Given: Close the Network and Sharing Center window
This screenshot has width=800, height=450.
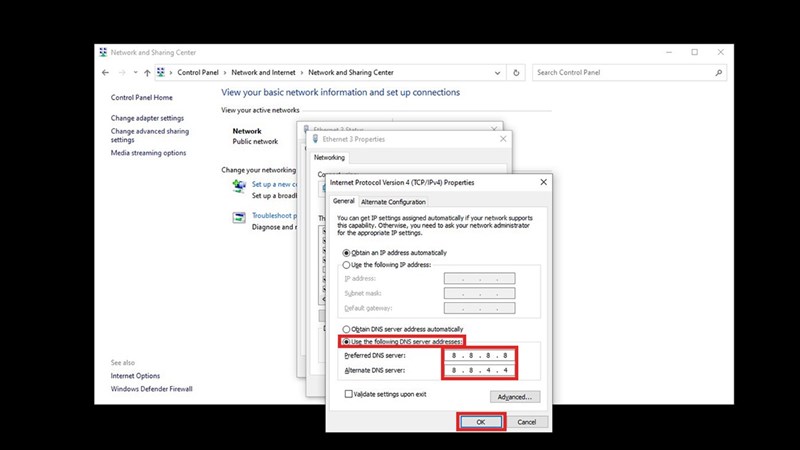Looking at the screenshot, I should click(720, 52).
